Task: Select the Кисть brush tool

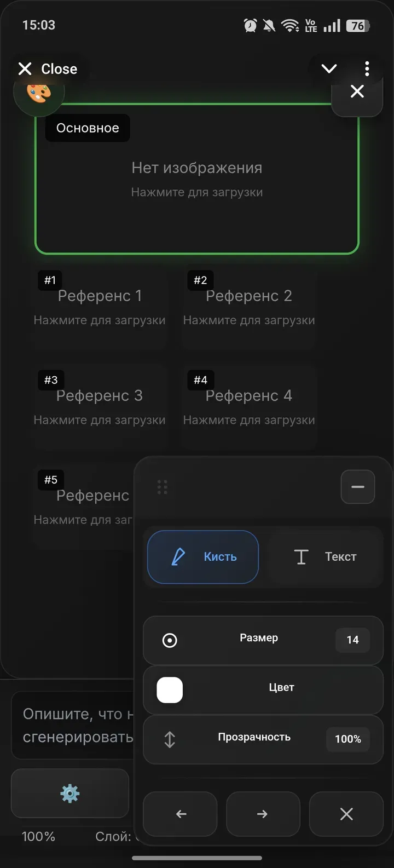Action: coord(202,556)
